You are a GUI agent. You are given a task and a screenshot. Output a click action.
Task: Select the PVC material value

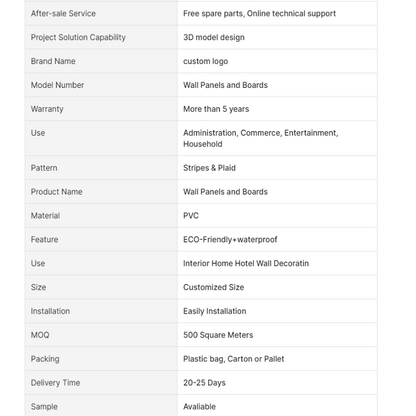[x=191, y=216]
